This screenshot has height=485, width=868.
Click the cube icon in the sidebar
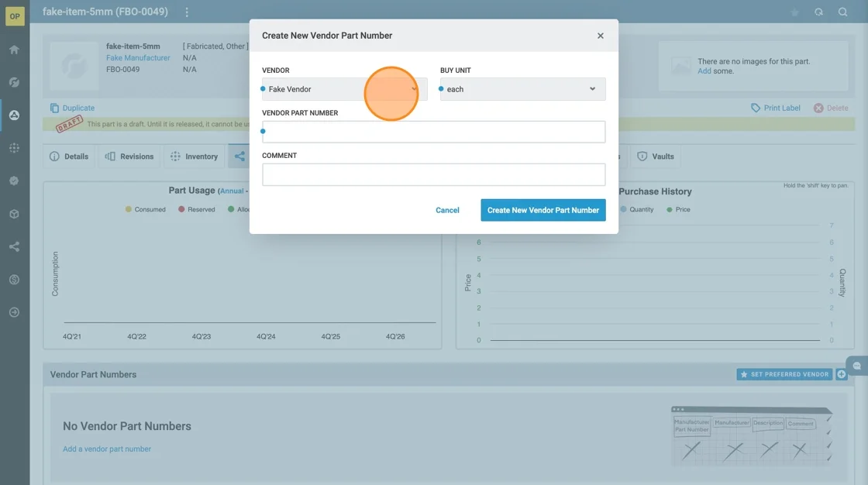click(14, 214)
